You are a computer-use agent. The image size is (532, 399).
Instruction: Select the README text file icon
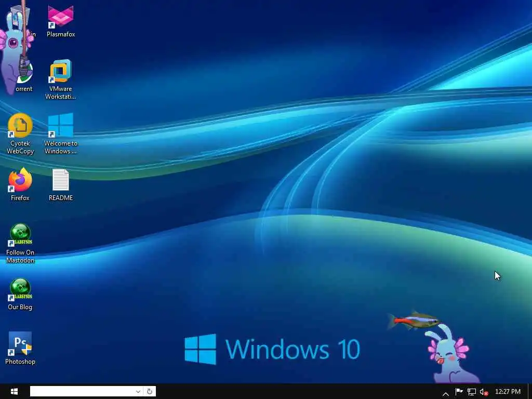tap(61, 184)
